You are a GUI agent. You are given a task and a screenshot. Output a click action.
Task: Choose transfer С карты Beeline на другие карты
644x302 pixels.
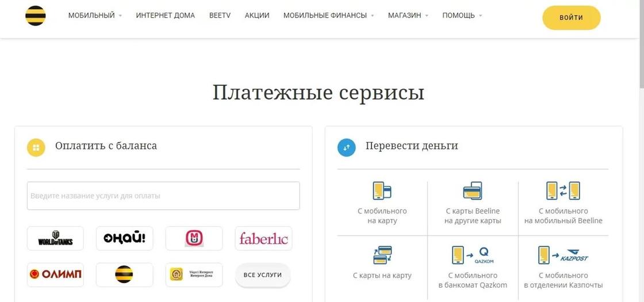click(473, 204)
